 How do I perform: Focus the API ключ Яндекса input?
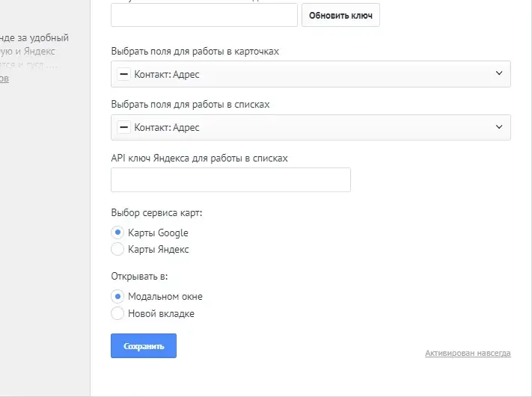pyautogui.click(x=230, y=179)
